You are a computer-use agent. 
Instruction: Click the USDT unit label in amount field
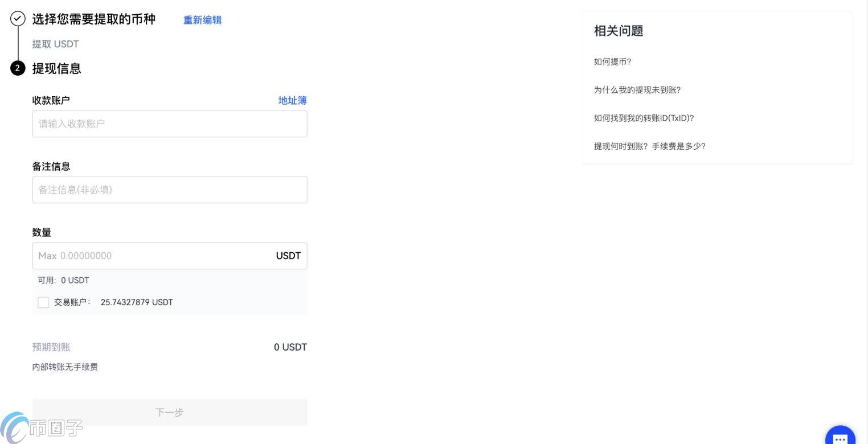point(288,256)
